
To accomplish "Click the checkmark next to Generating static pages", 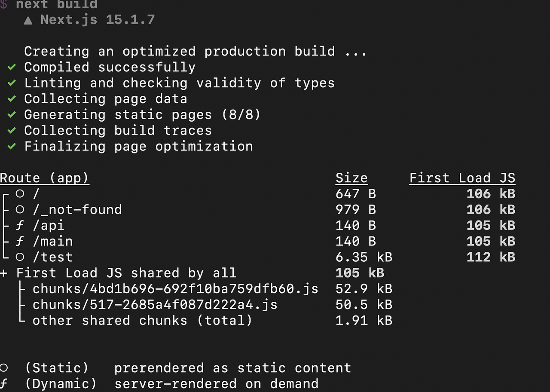I will [x=12, y=115].
